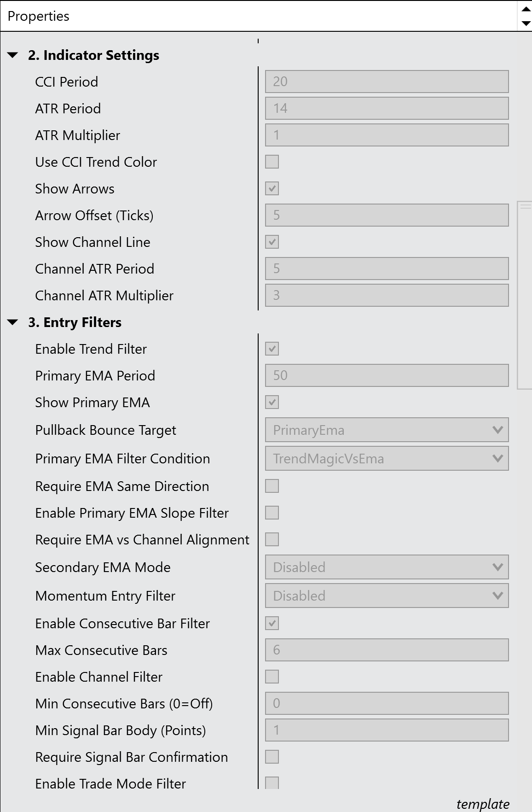This screenshot has width=532, height=812.
Task: Disable the Enable Trend Filter checkbox
Action: pos(272,349)
